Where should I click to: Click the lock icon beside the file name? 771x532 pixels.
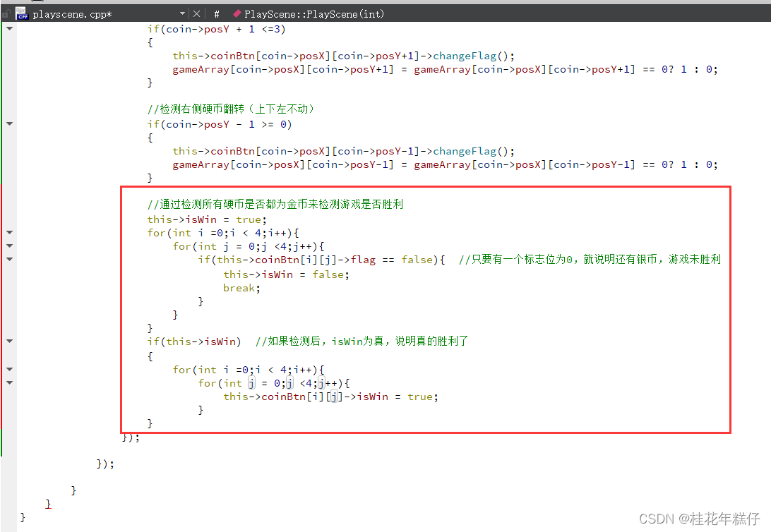tap(6, 13)
